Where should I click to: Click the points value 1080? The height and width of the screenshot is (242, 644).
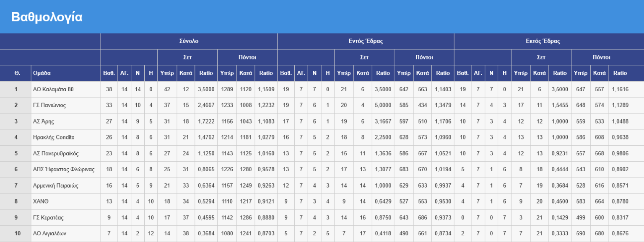tap(227, 234)
